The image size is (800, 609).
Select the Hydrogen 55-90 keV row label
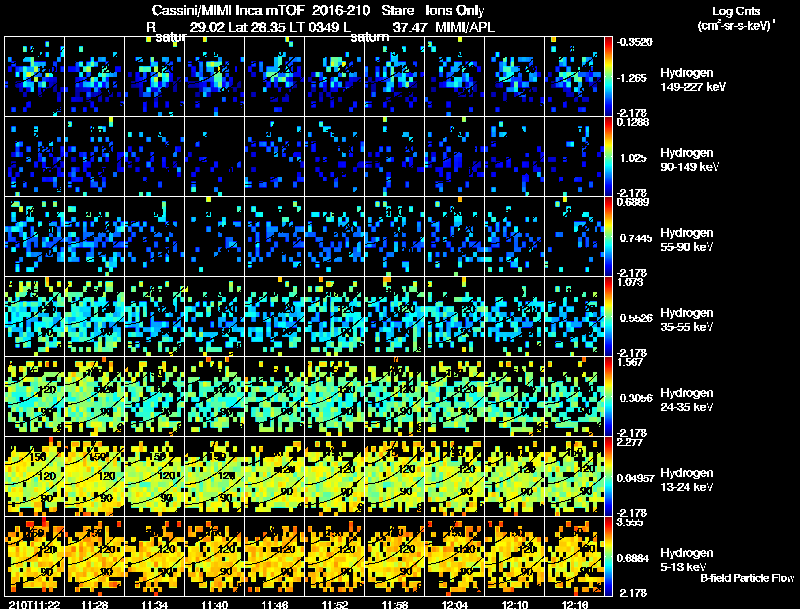click(x=686, y=238)
